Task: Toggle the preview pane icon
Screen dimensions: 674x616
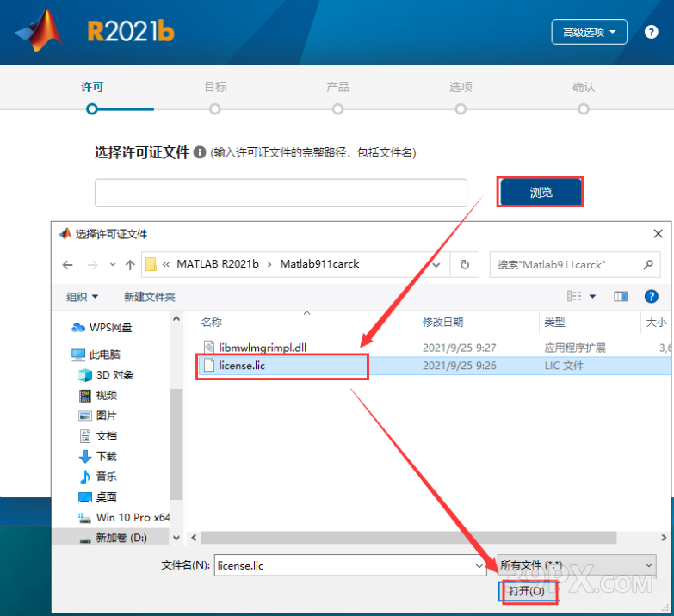Action: tap(621, 297)
